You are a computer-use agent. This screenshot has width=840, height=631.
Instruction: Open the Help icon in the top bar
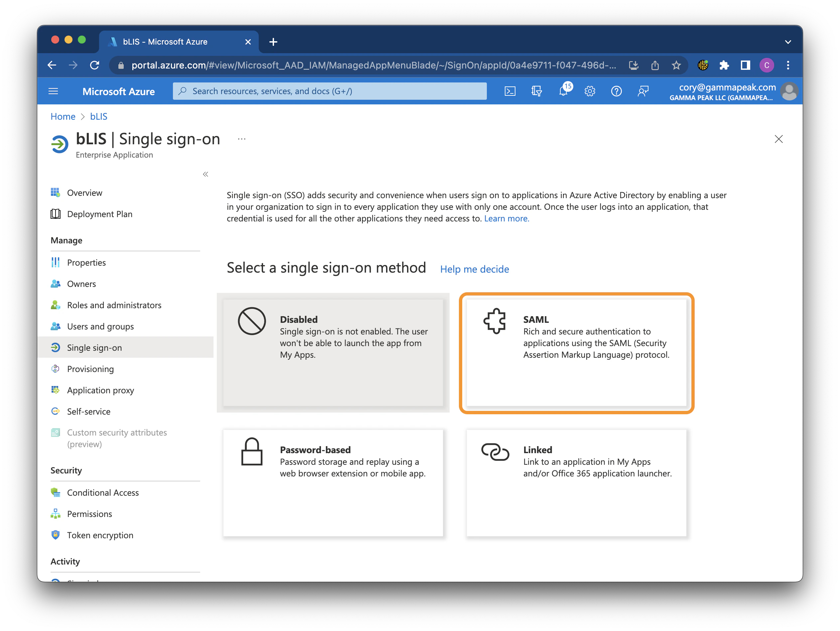pos(616,91)
